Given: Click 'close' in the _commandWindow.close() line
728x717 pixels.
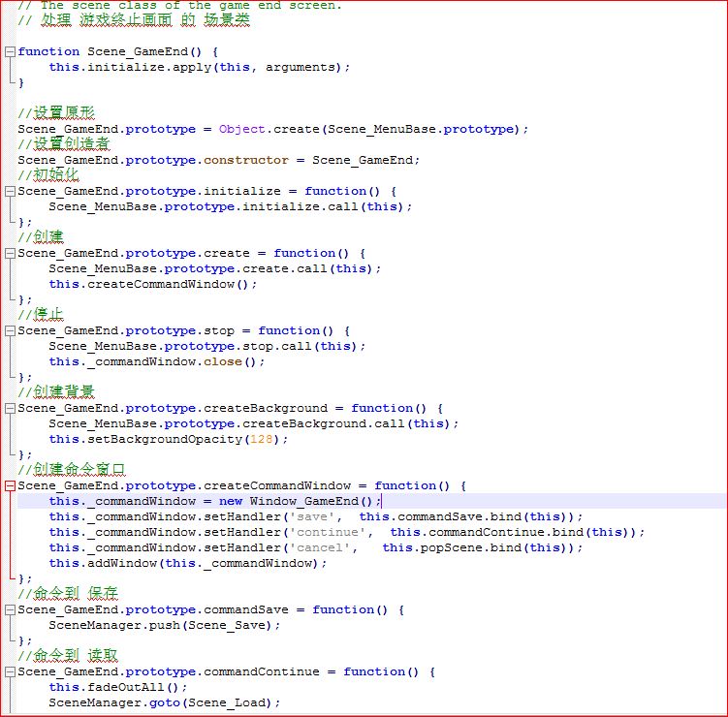Looking at the screenshot, I should pyautogui.click(x=223, y=361).
